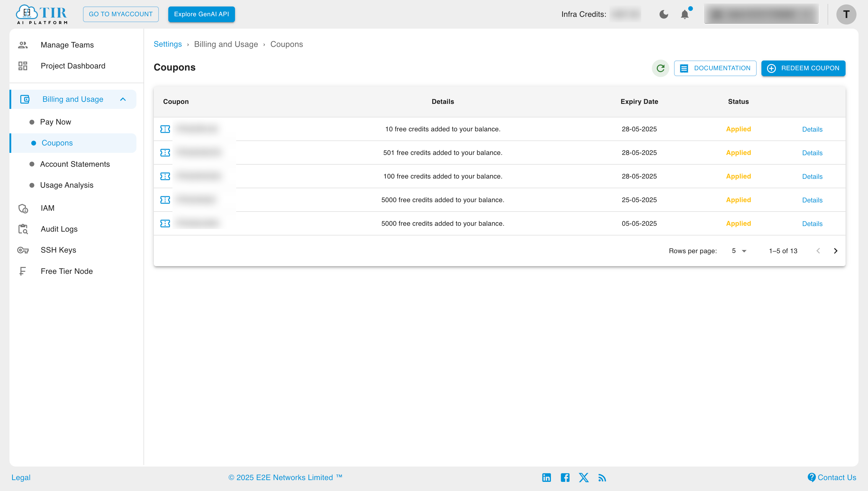Open notifications bell icon
The width and height of the screenshot is (868, 491).
(685, 14)
